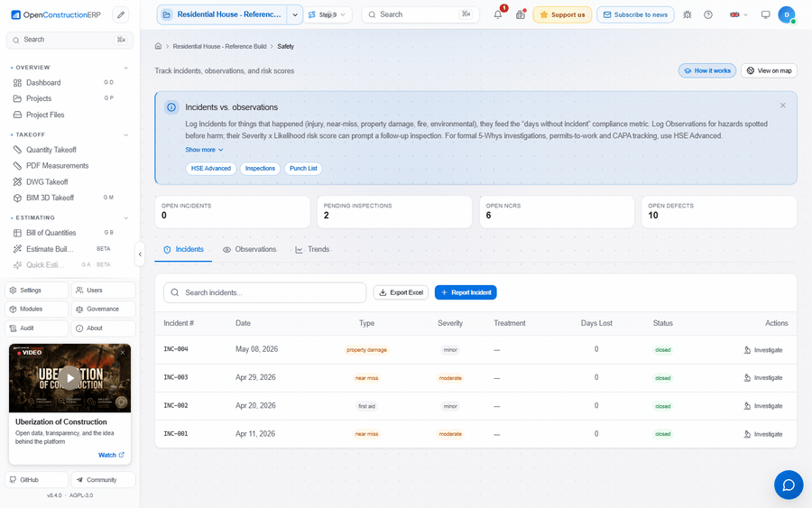Open the bug report icon
This screenshot has width=812, height=508.
point(687,14)
